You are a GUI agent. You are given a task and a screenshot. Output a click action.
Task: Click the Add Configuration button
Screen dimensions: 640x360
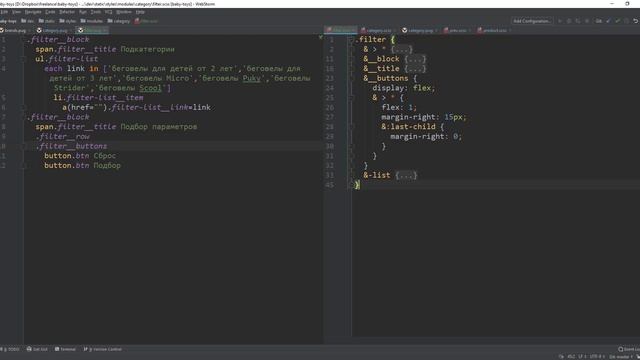pos(532,21)
